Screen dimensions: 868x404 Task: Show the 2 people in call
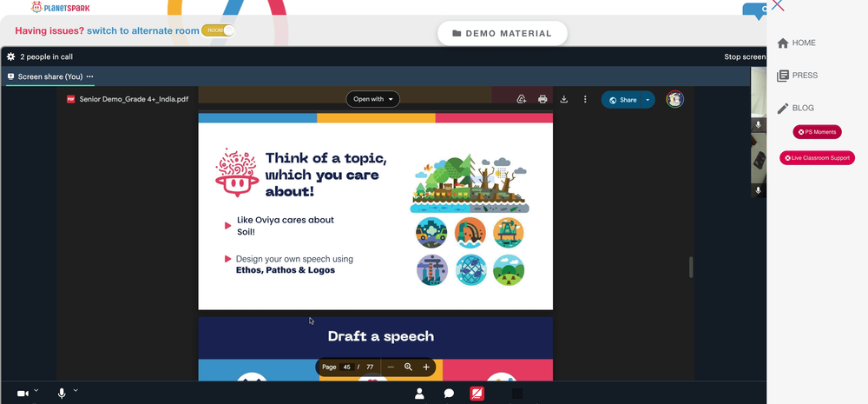pos(47,56)
